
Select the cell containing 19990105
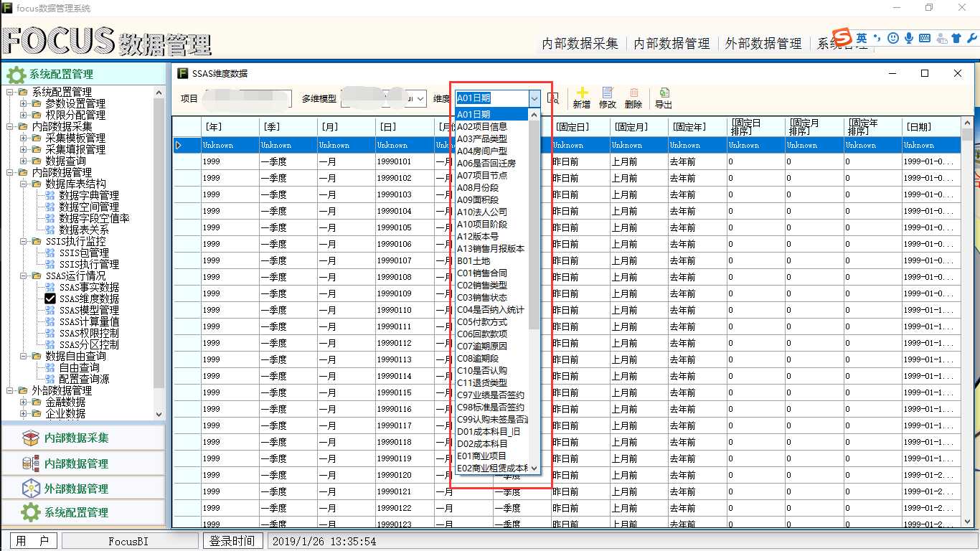405,227
